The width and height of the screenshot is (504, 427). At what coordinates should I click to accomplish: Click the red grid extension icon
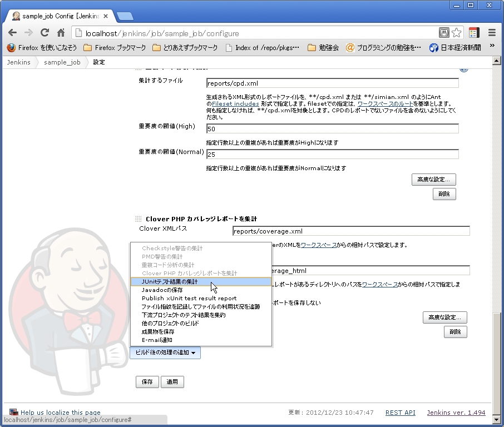click(474, 33)
